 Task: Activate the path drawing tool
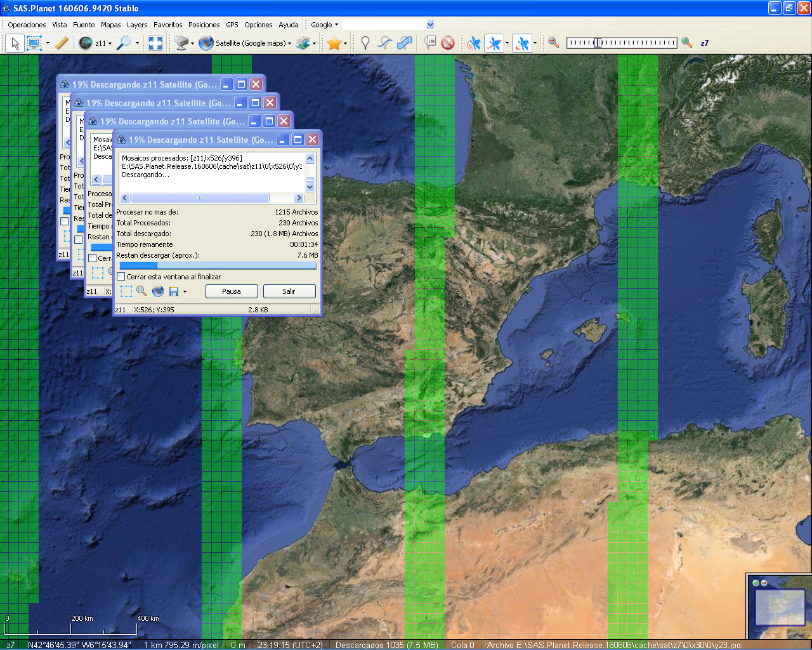point(385,43)
